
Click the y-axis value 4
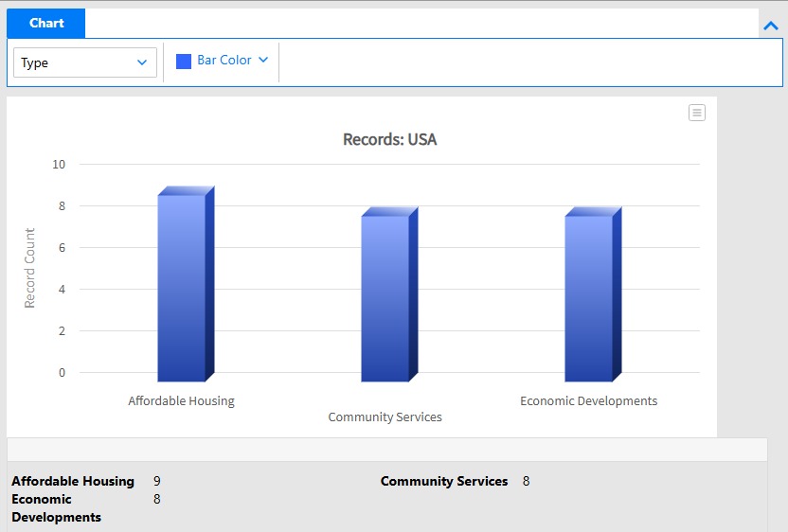click(x=62, y=290)
